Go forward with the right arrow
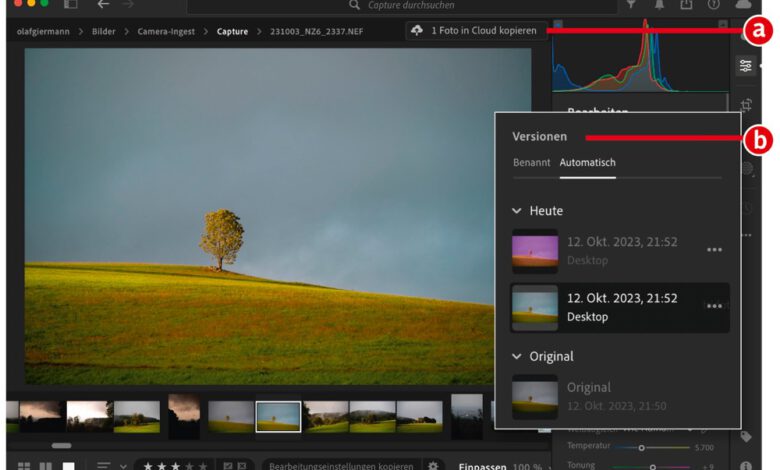Screen dimensions: 780x470 (128, 4)
